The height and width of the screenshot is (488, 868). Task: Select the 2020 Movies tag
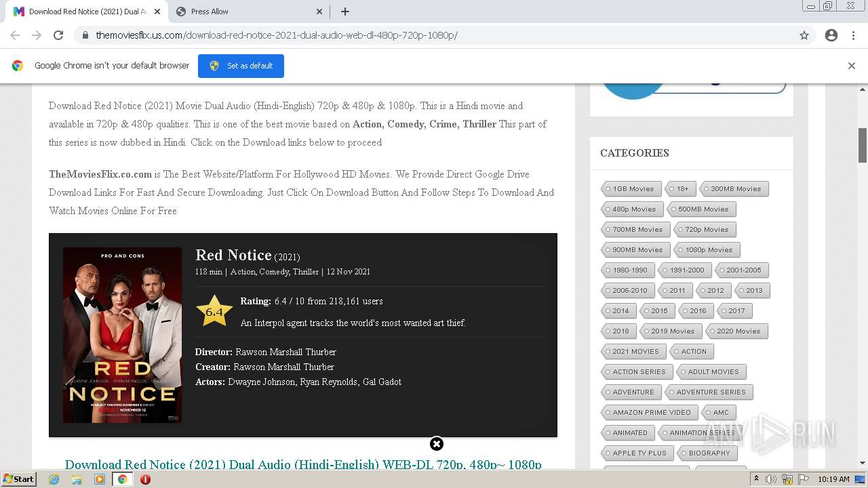coord(735,331)
